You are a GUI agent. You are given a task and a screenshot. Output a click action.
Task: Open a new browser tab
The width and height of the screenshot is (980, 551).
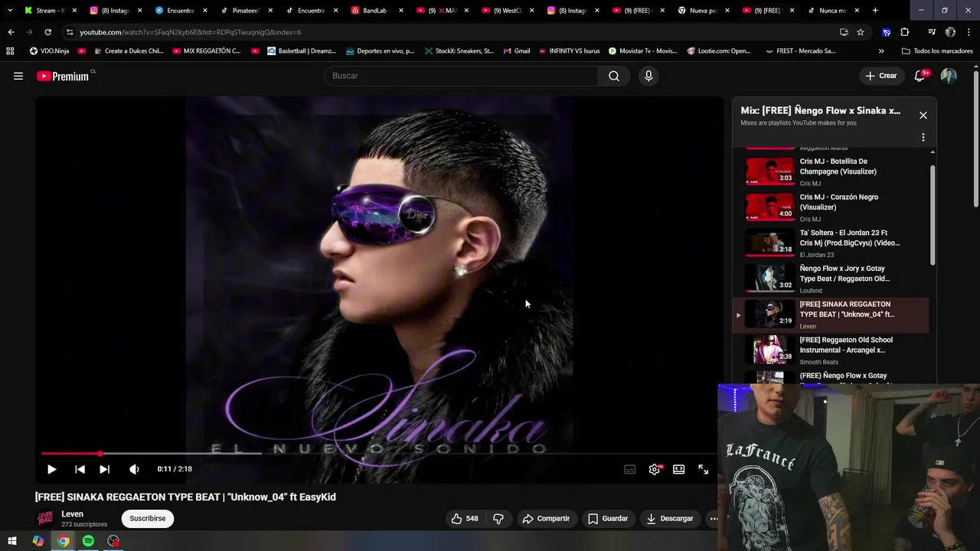(x=875, y=11)
